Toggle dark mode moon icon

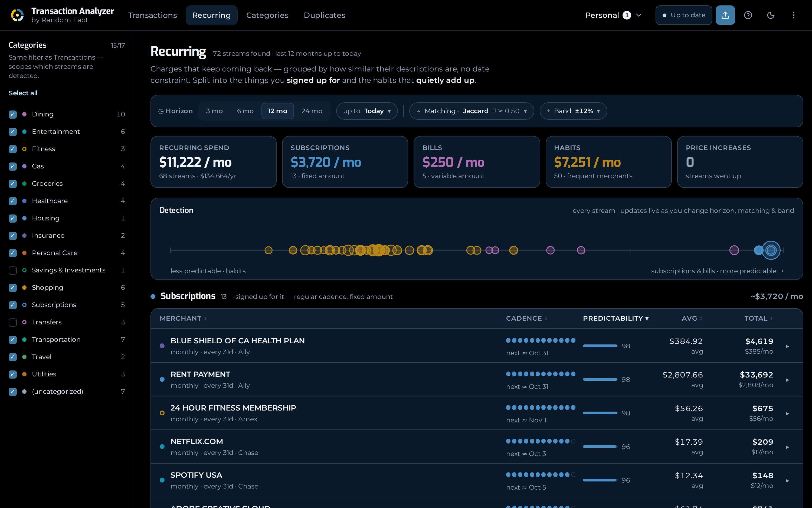click(771, 15)
